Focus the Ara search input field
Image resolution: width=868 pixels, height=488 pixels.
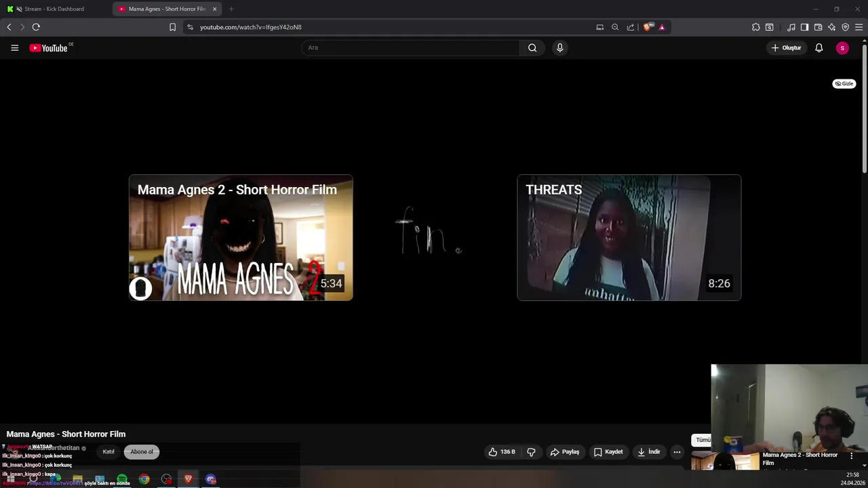click(x=411, y=47)
